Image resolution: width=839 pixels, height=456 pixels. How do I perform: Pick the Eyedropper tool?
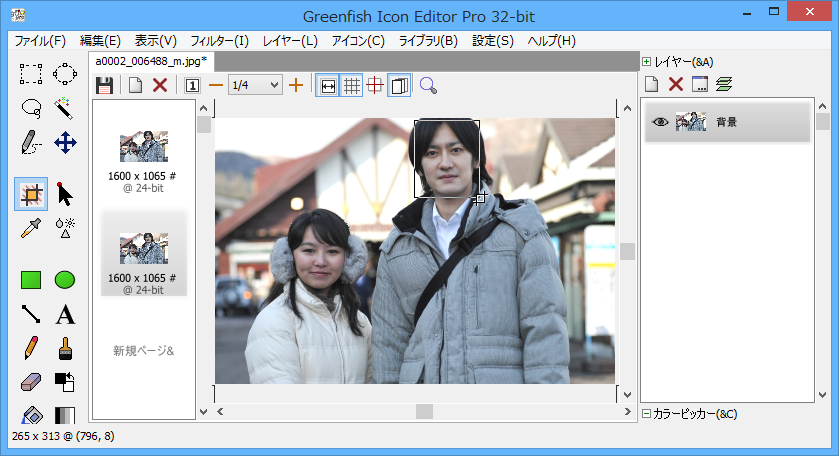coord(31,228)
